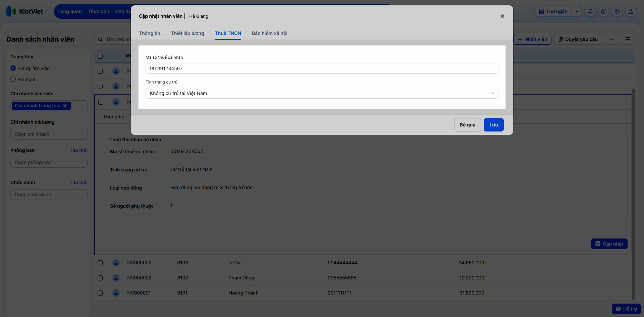The height and width of the screenshot is (317, 644).
Task: Close the Cập nhật nhân viên dialog
Action: pos(502,16)
